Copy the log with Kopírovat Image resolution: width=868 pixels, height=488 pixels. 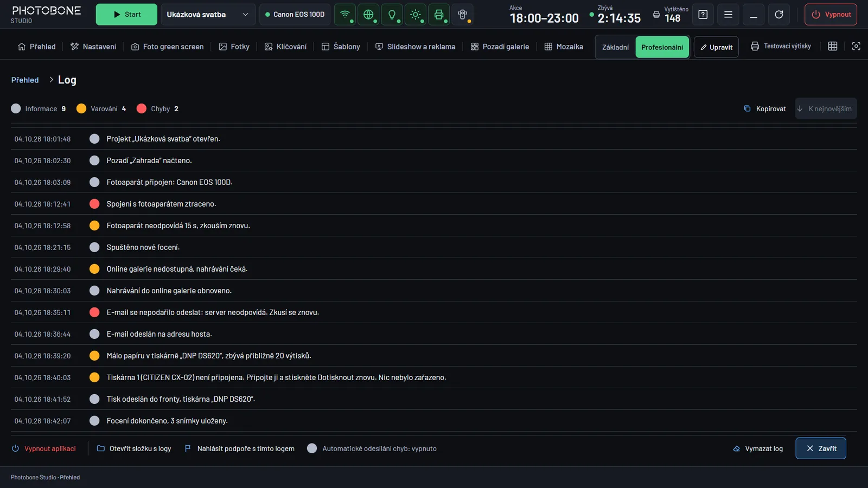765,109
